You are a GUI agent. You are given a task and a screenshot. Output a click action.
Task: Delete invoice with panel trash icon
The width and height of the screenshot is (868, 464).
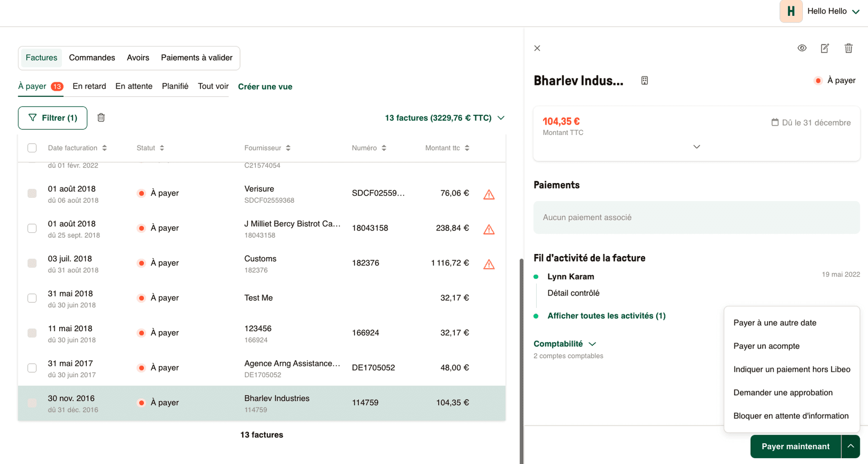click(849, 48)
